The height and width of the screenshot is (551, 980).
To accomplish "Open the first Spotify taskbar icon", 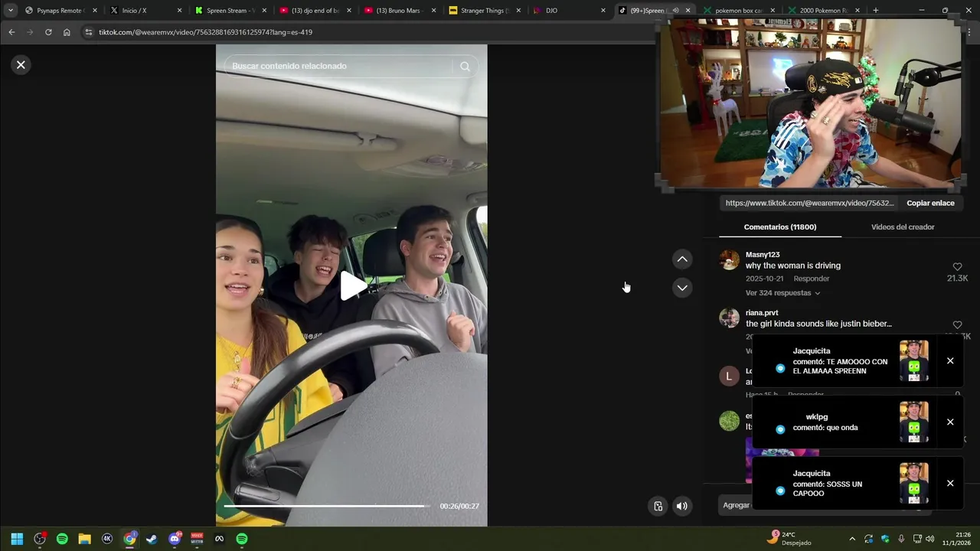I will coord(62,539).
